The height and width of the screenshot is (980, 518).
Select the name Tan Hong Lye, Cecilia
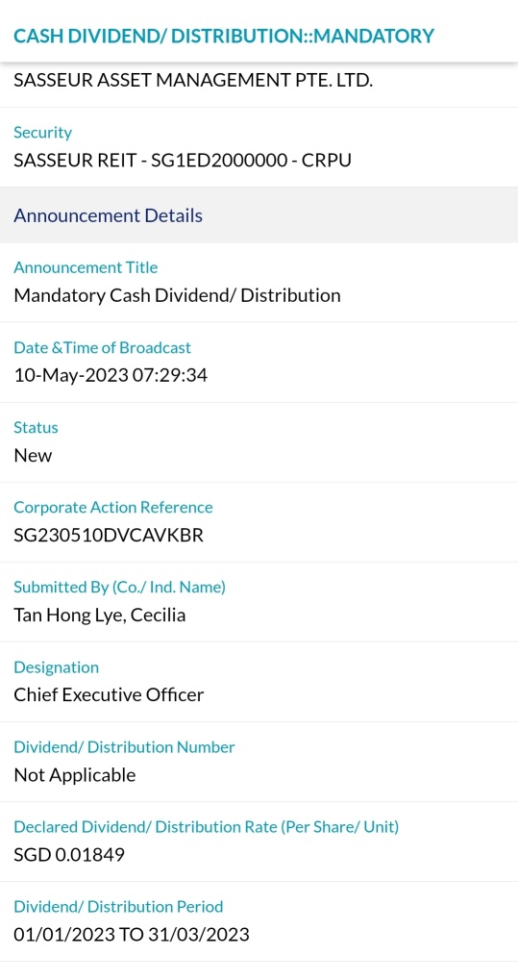point(99,615)
